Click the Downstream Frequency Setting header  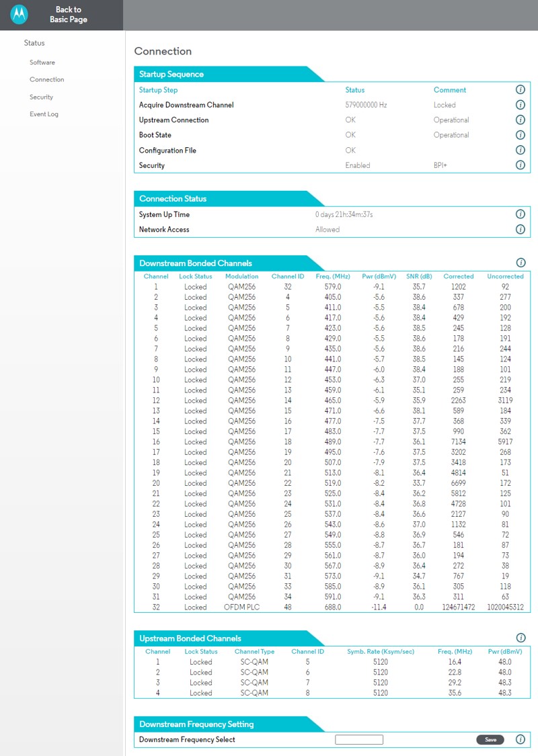196,724
